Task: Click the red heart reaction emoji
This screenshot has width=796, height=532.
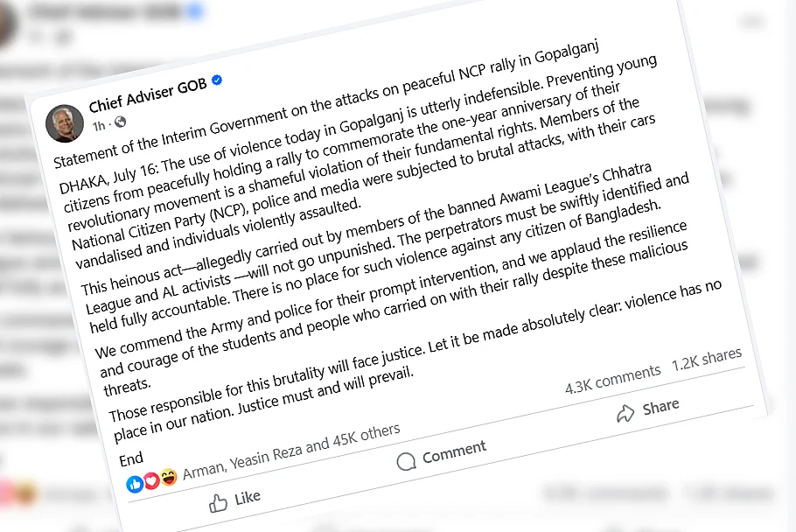Action: tap(152, 480)
